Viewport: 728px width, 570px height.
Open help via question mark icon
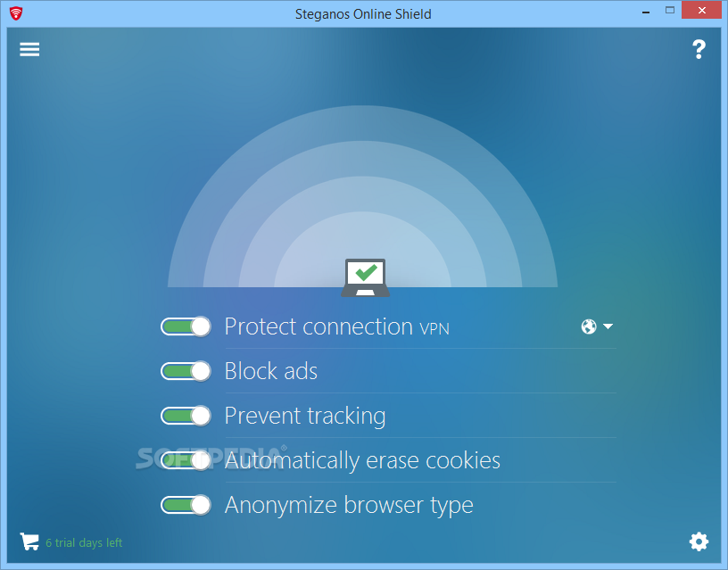pos(699,49)
